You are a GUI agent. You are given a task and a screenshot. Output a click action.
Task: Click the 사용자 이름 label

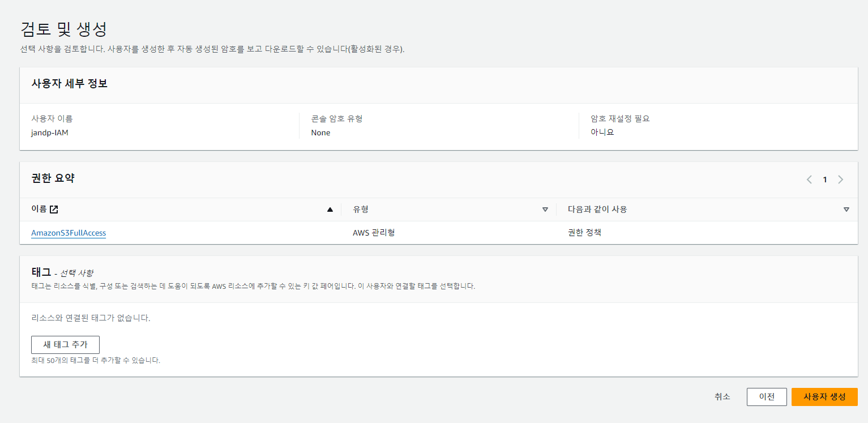point(52,119)
